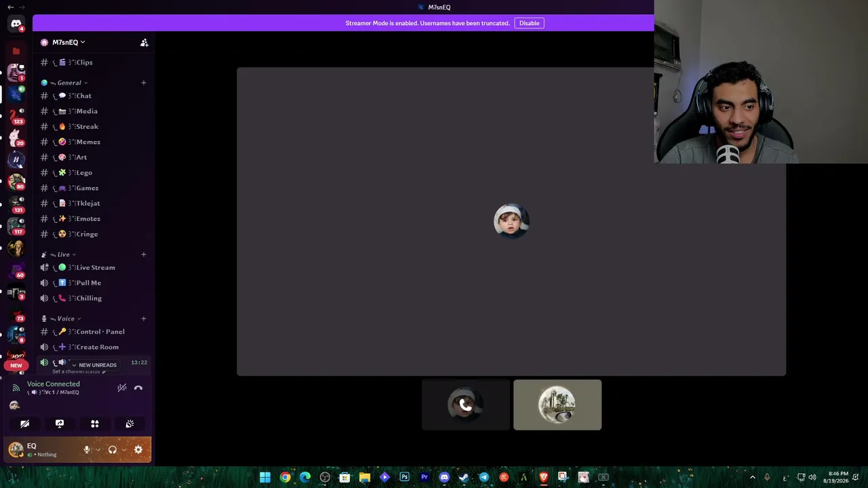Show hidden system tray icons
The width and height of the screenshot is (868, 488).
tap(752, 477)
